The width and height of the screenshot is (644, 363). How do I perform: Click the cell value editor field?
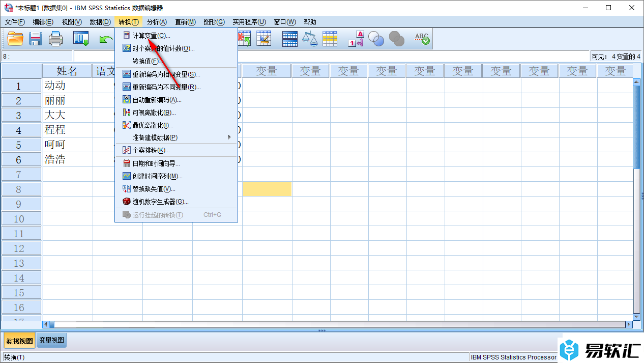click(331, 57)
